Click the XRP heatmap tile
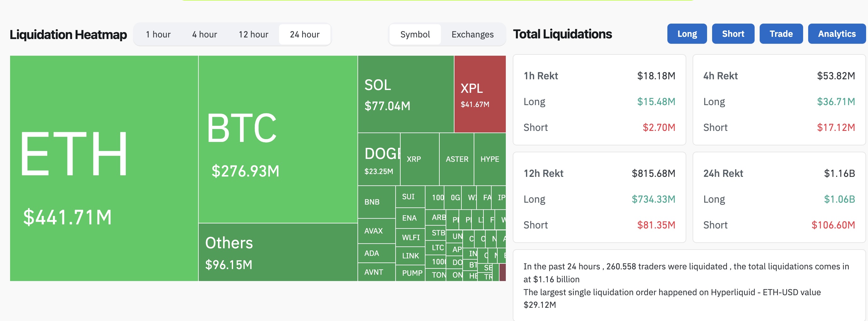 (420, 159)
